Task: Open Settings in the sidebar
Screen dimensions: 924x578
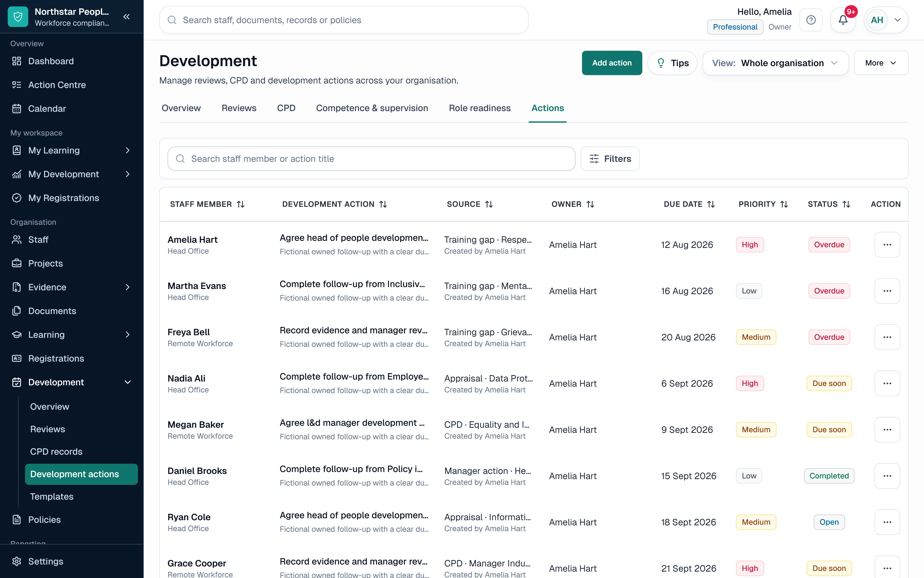Action: pos(72,561)
